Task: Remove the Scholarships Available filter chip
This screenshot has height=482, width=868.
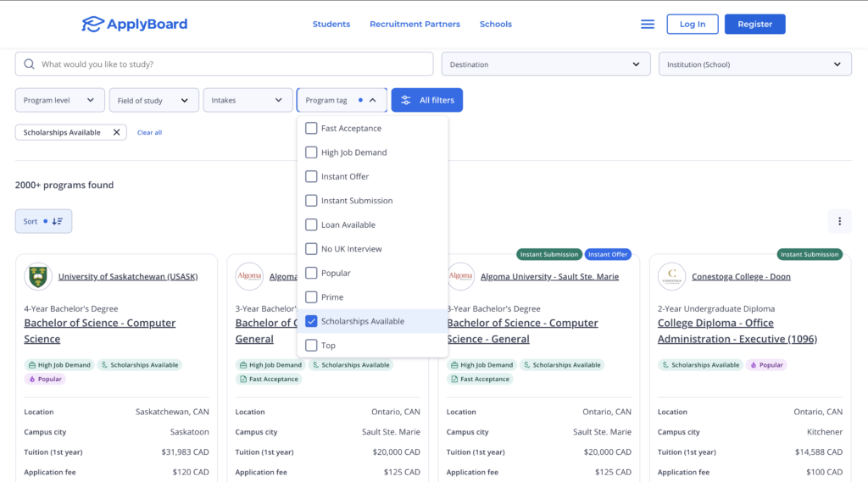Action: pyautogui.click(x=116, y=132)
